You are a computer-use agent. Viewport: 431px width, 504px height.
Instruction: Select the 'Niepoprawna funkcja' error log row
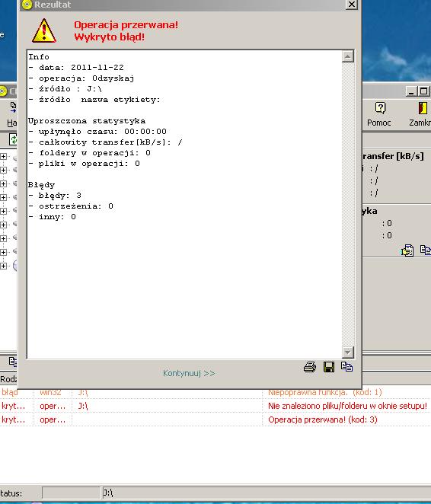click(x=215, y=392)
